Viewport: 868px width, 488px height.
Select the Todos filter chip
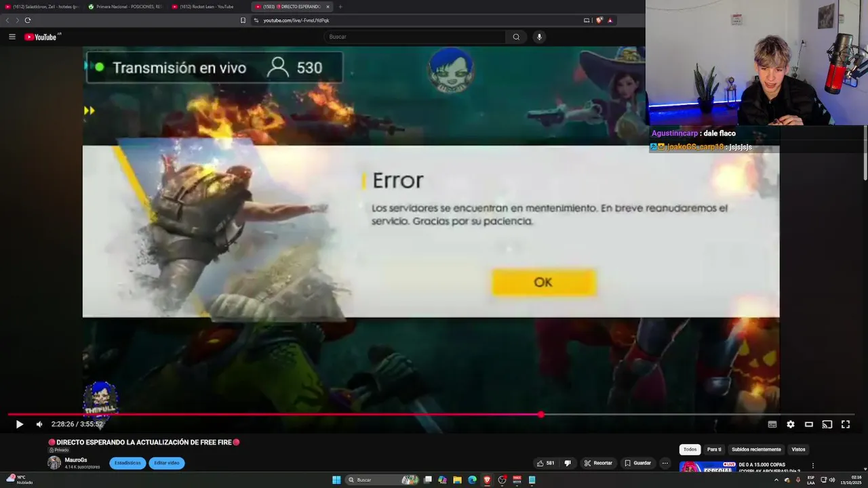coord(690,449)
